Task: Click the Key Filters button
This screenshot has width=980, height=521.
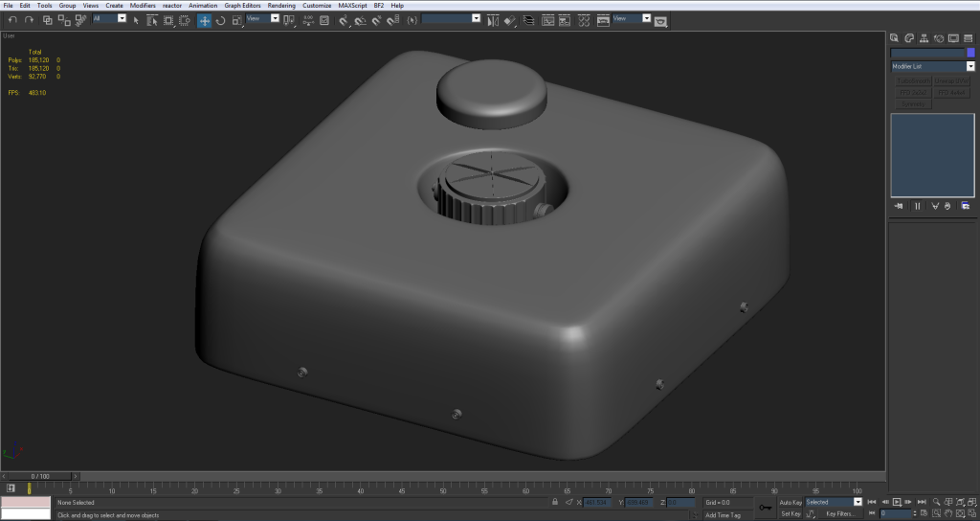Action: pos(839,513)
